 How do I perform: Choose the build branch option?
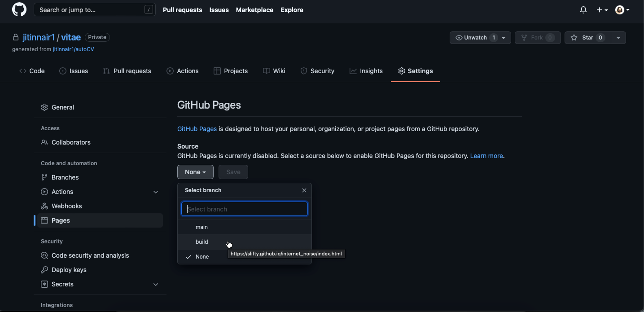click(245, 242)
